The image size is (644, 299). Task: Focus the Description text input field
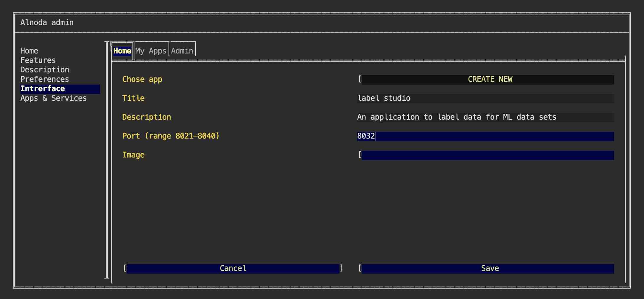(486, 117)
